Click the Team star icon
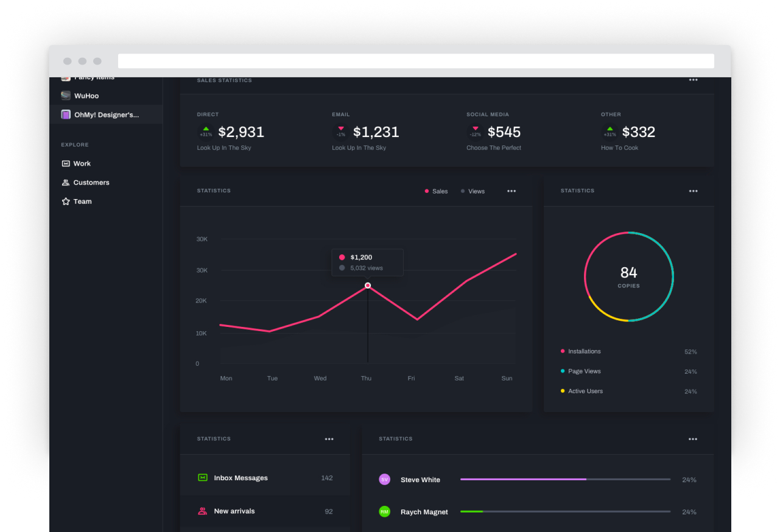Viewport: 780px width, 532px height. 66,201
